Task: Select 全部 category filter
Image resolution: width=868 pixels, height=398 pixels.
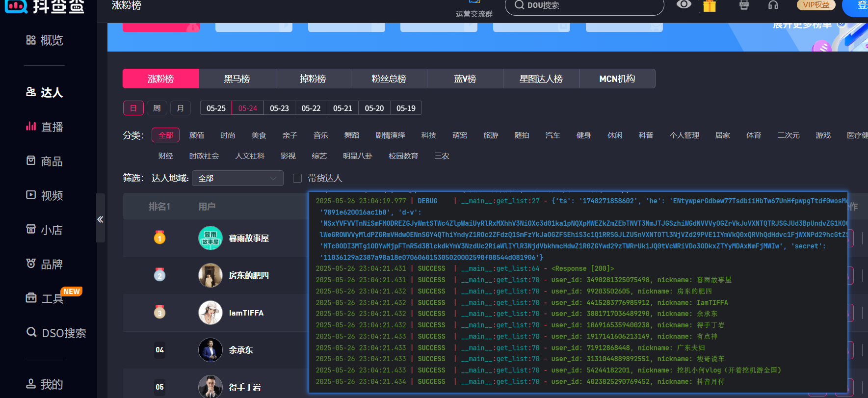Action: pos(166,135)
